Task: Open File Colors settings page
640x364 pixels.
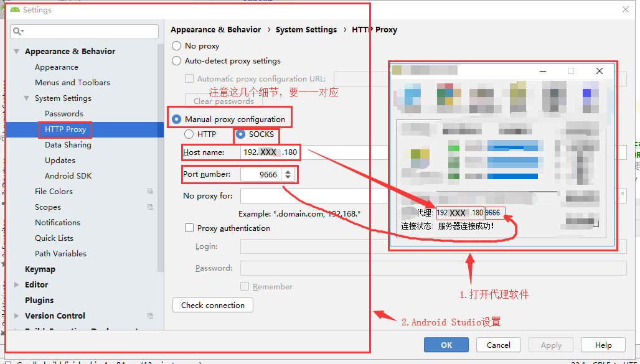Action: (54, 192)
